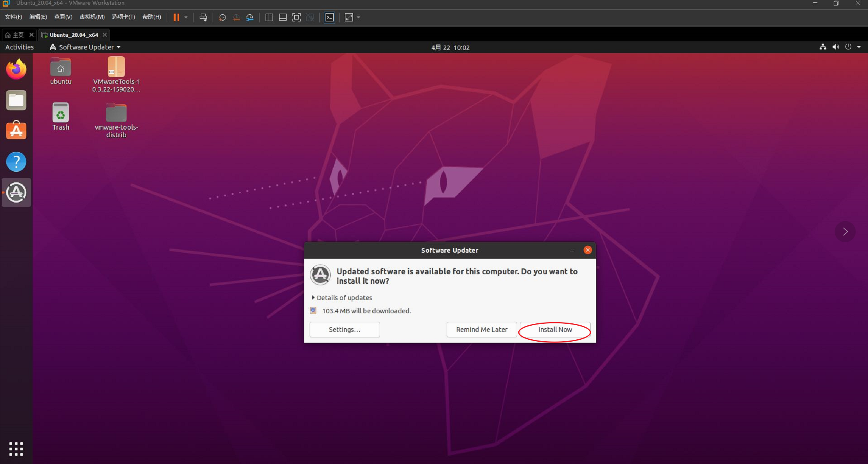Click Remind Me Later
Screen dimensions: 868x464
[x=482, y=330]
